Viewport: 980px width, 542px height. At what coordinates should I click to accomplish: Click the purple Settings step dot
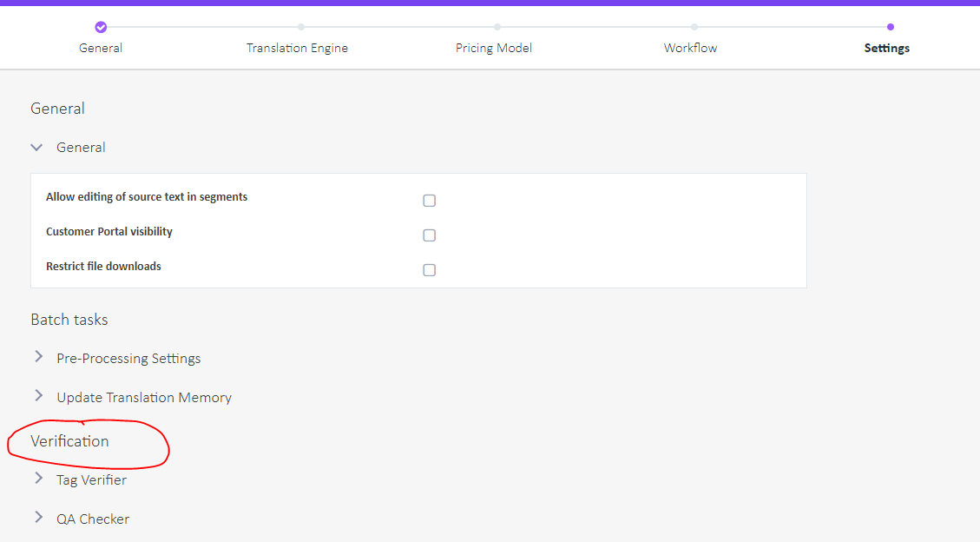coord(891,27)
